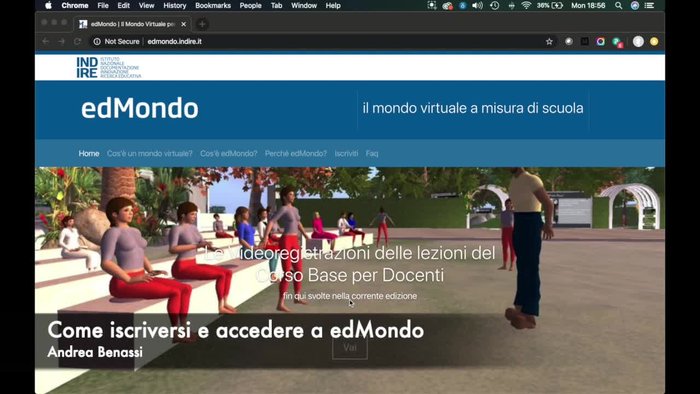
Task: Click the 36% battery indicator
Action: pos(550,5)
